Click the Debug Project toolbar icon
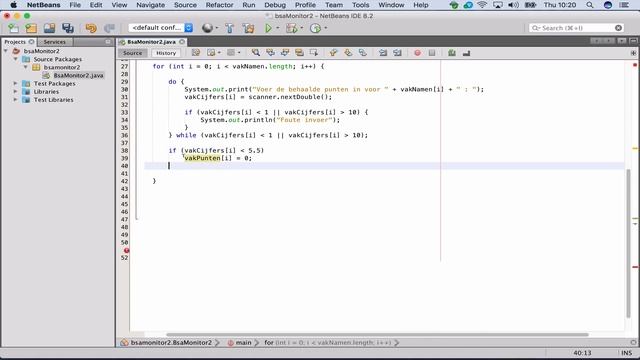This screenshot has height=360, width=640. [291, 28]
